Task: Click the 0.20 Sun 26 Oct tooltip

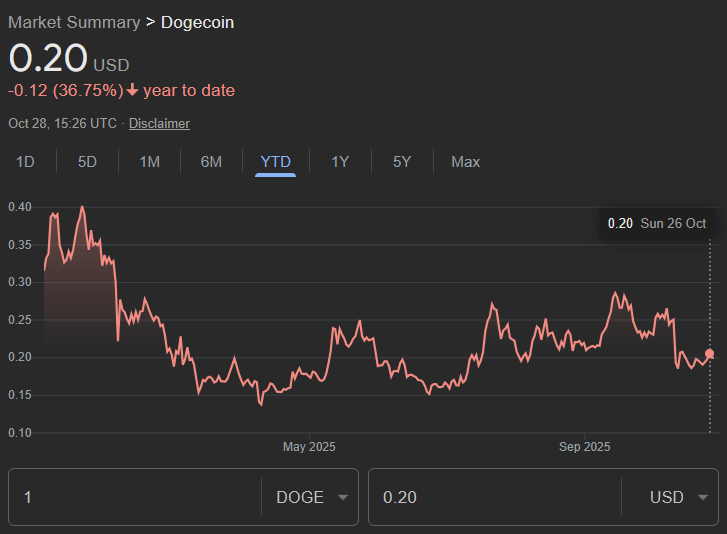Action: [x=657, y=223]
